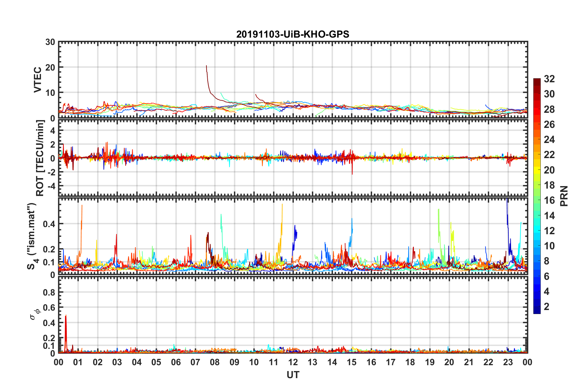The height and width of the screenshot is (392, 586).
Task: Select UT axis hour tick "23"
Action: point(508,362)
